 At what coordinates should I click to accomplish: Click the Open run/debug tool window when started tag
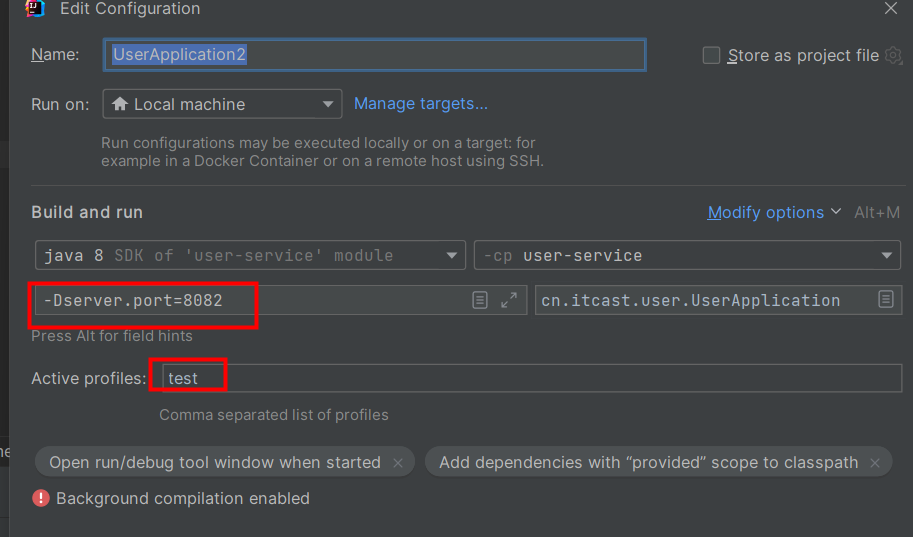pos(215,462)
